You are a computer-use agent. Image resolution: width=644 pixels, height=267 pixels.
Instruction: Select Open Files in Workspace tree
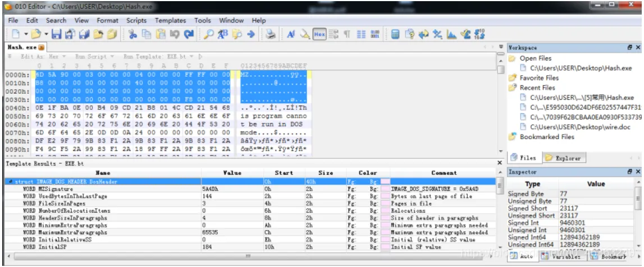(x=536, y=59)
